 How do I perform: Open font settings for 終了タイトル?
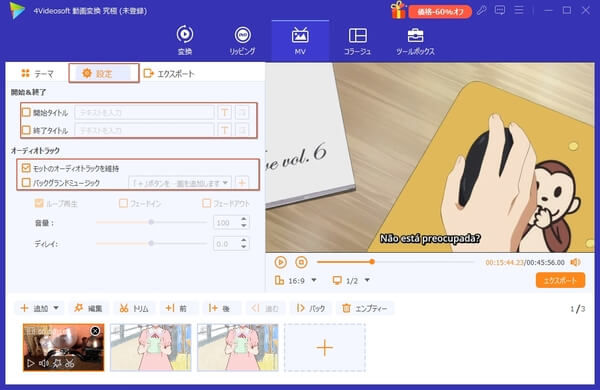225,130
